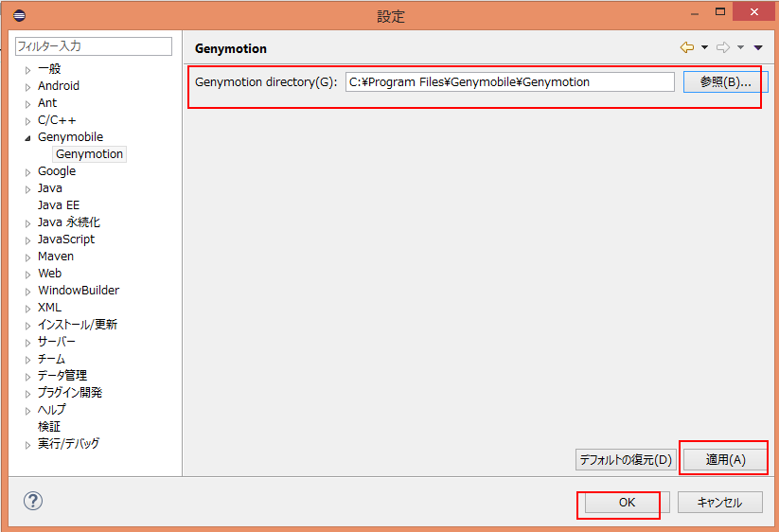Click the back navigation arrow icon
Screen dimensions: 779x532
[x=687, y=47]
